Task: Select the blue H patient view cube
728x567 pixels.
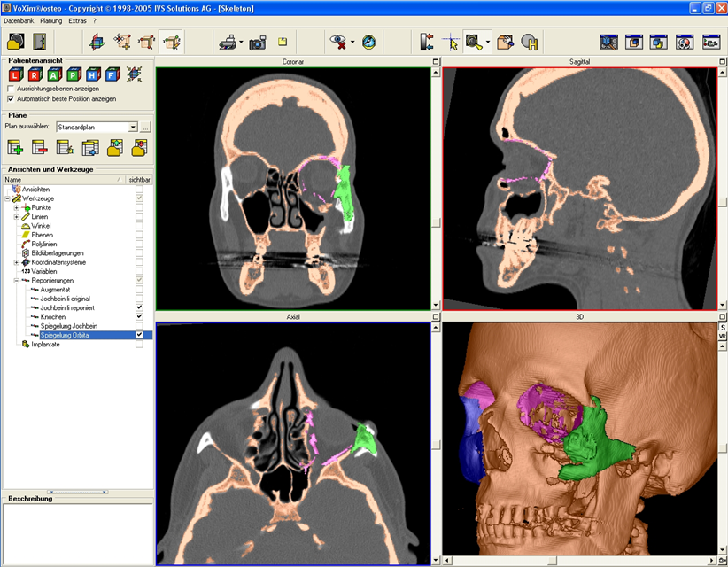Action: [x=91, y=74]
